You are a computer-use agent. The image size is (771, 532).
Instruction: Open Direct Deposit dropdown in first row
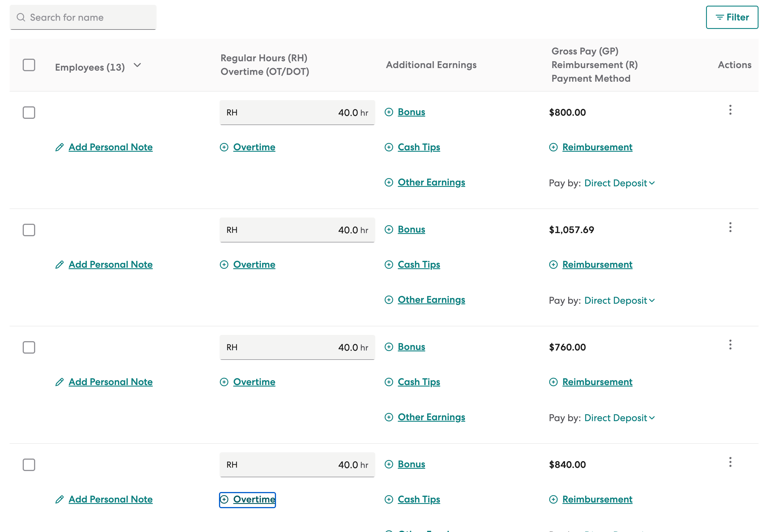coord(619,183)
